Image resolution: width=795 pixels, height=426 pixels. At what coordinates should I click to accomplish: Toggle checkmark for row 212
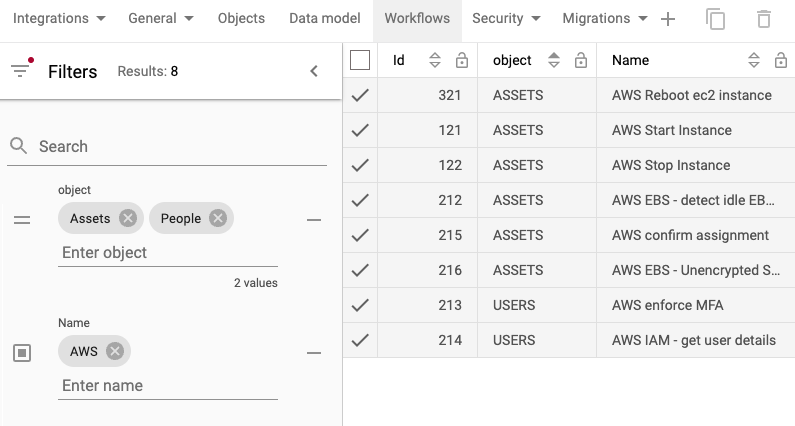(360, 200)
